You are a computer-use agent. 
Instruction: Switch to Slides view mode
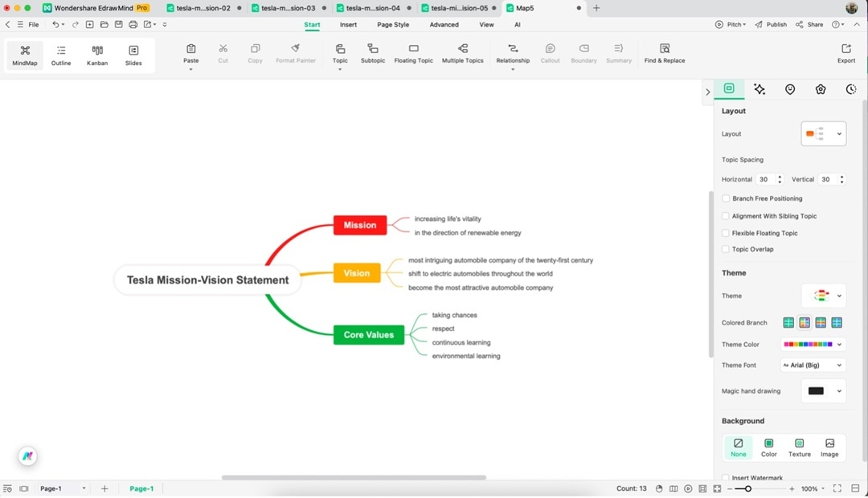pos(133,55)
